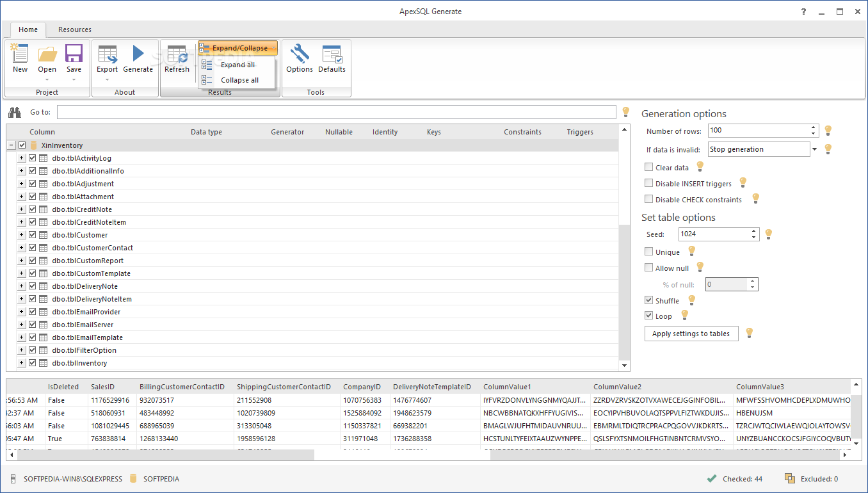This screenshot has height=493, width=868.
Task: Open the Expand/Collapse dropdown button
Action: coord(237,48)
